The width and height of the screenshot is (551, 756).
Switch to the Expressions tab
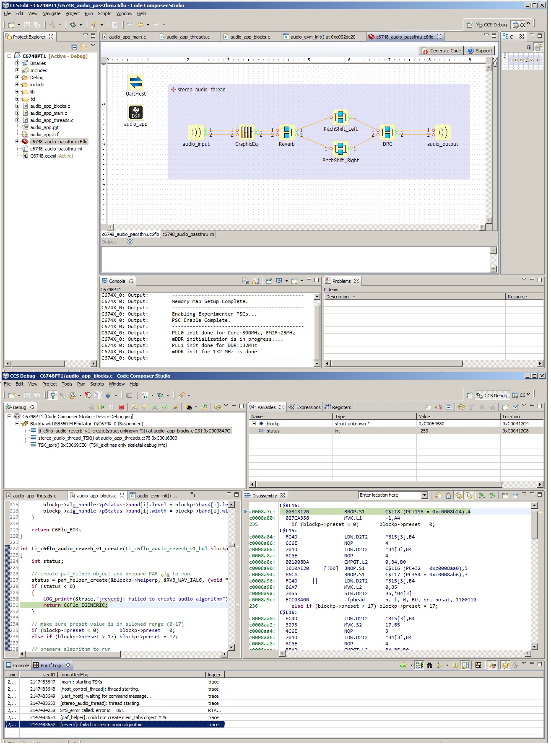[x=305, y=407]
